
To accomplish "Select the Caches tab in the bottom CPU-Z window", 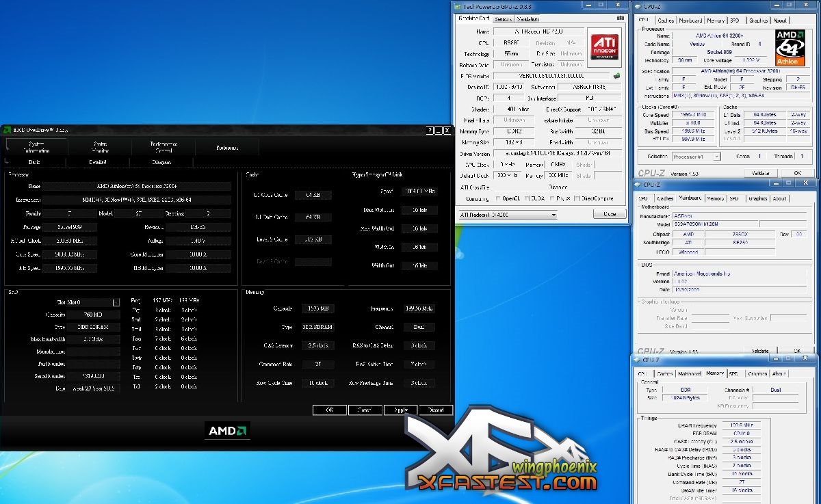I will point(665,374).
